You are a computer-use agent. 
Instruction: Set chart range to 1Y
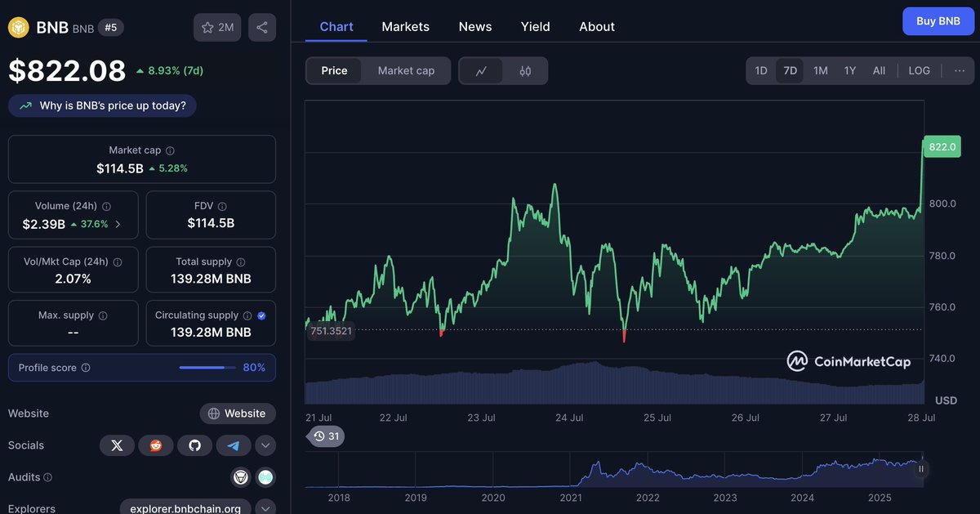850,71
